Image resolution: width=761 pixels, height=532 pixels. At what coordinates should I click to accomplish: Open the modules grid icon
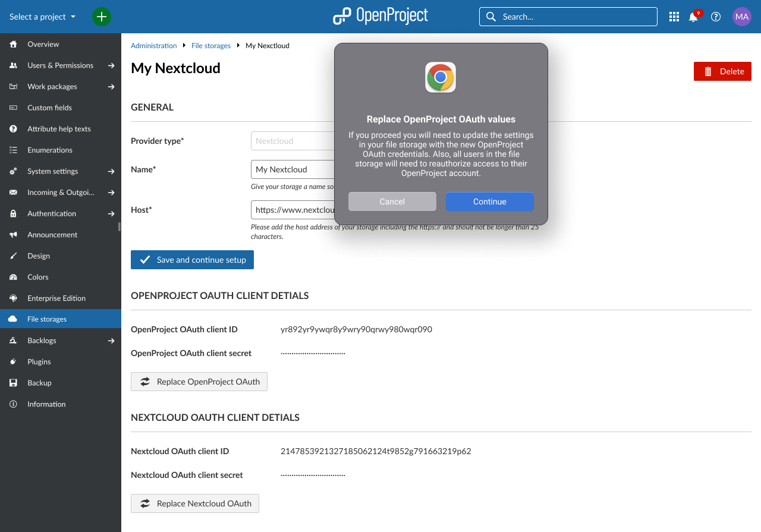point(674,17)
